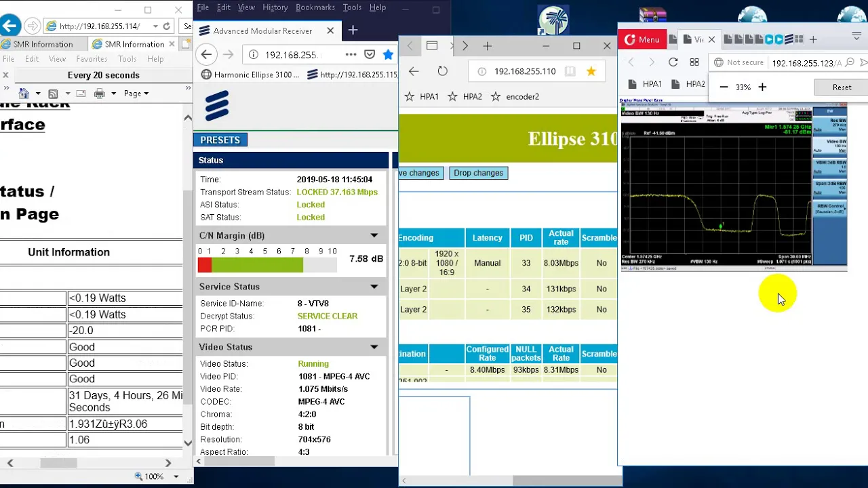Switch to the first SMR Information tab
Viewport: 868px width, 488px height.
coord(42,44)
